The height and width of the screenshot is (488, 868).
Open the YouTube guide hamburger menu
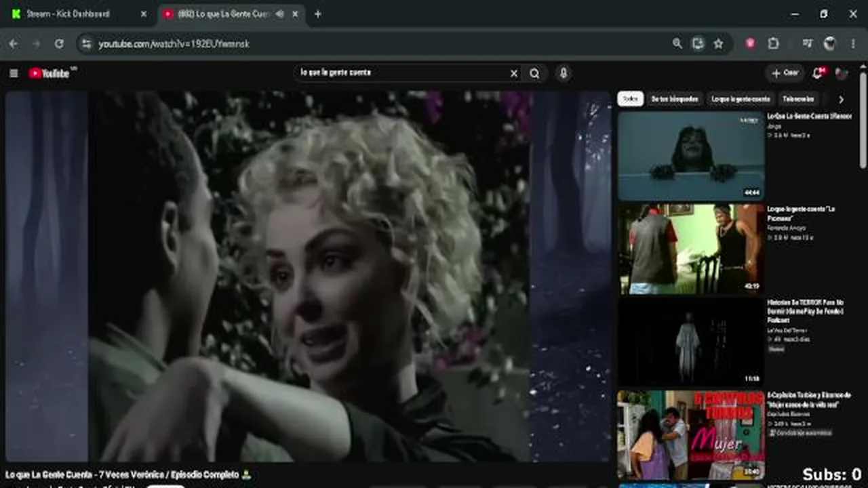coord(14,73)
